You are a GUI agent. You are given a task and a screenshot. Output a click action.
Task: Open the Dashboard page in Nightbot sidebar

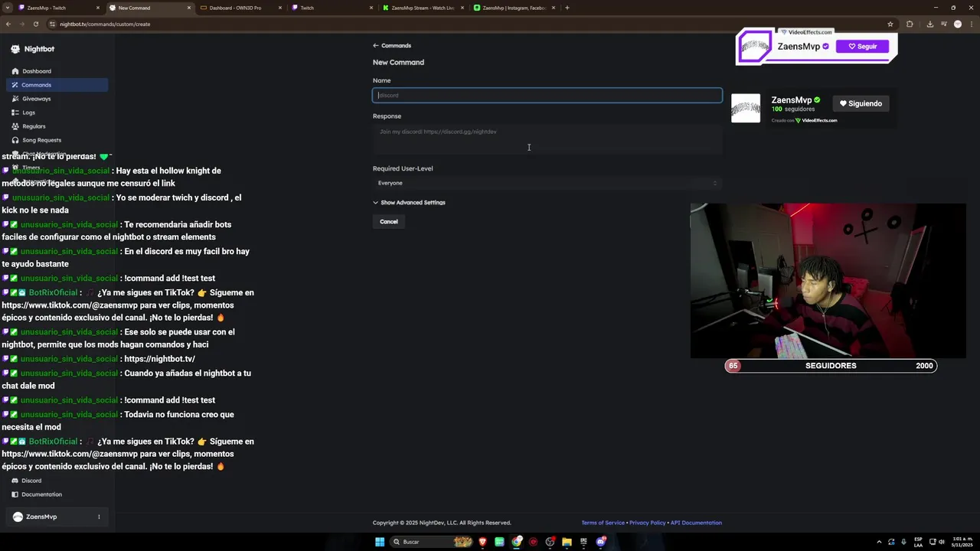coord(57,71)
